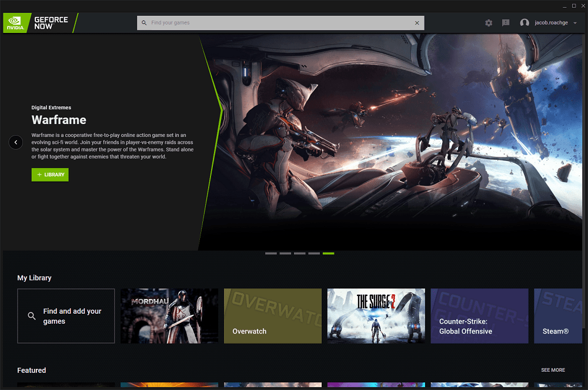Click the search magnifier icon in the search bar
The height and width of the screenshot is (390, 588).
pyautogui.click(x=144, y=23)
